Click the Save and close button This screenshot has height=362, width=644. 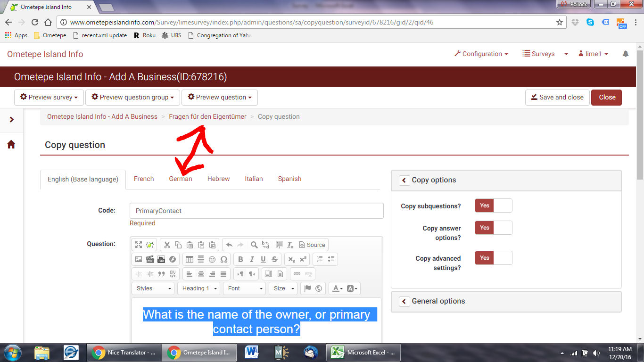557,98
